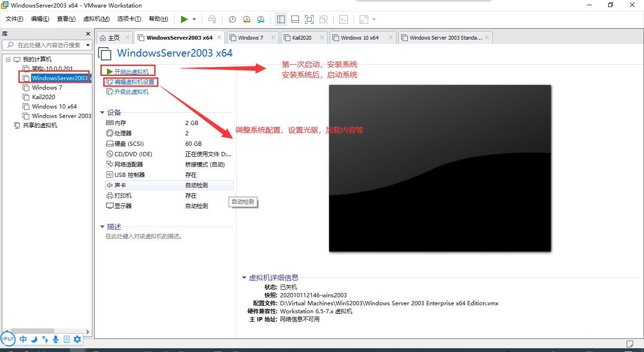Click the 硬盘 (SCSI) hard disk icon
This screenshot has height=352, width=644.
tap(110, 143)
